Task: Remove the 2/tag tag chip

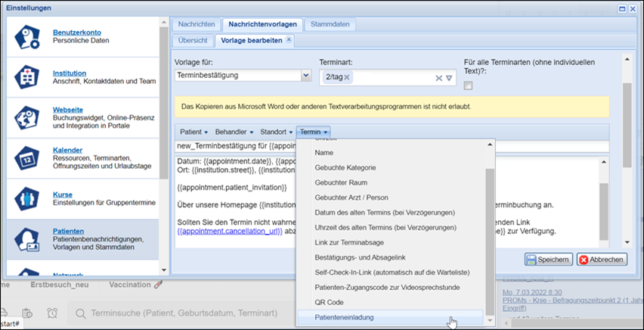Action: click(347, 77)
